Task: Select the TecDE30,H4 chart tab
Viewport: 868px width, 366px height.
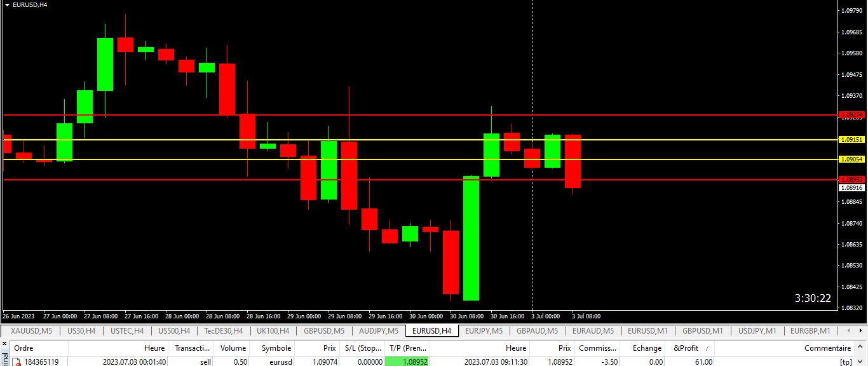Action: click(223, 331)
